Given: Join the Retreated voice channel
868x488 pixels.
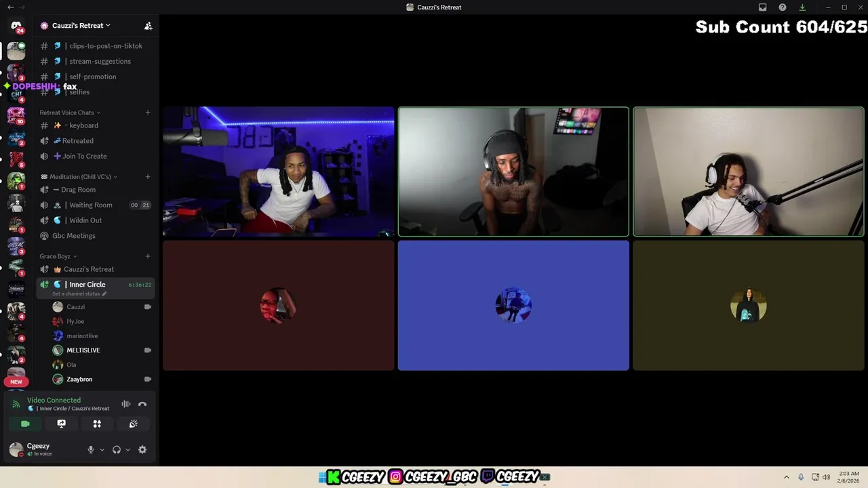Looking at the screenshot, I should [95, 141].
